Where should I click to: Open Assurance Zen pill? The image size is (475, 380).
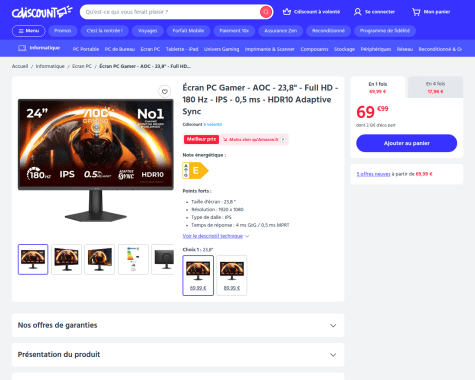pyautogui.click(x=281, y=31)
